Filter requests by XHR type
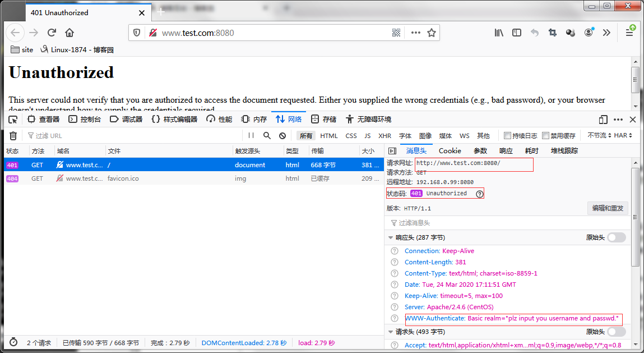This screenshot has height=353, width=644. click(x=385, y=136)
